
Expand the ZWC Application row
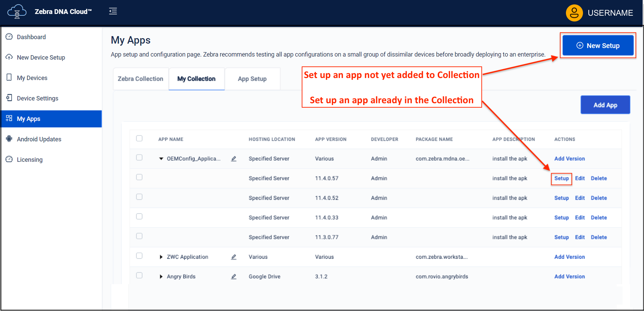[x=161, y=257]
